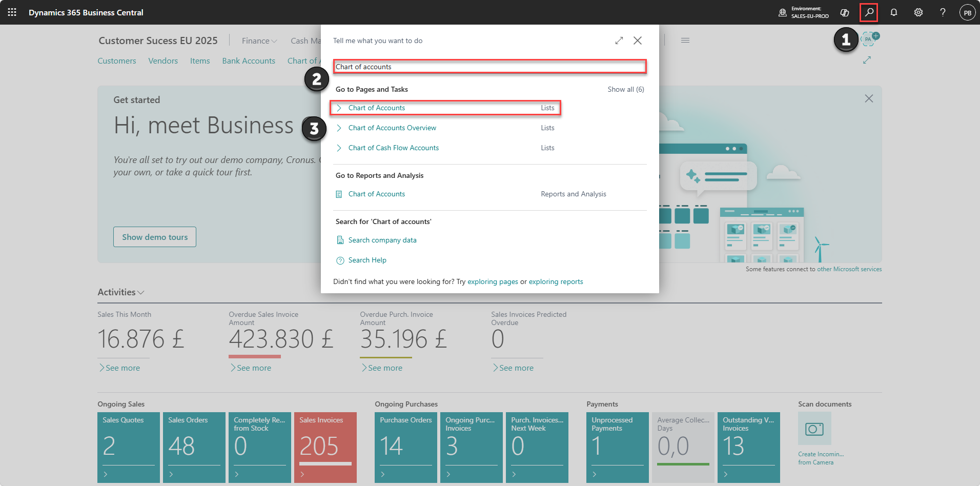The width and height of the screenshot is (980, 486).
Task: Open Average Collection Days tile
Action: click(x=683, y=448)
